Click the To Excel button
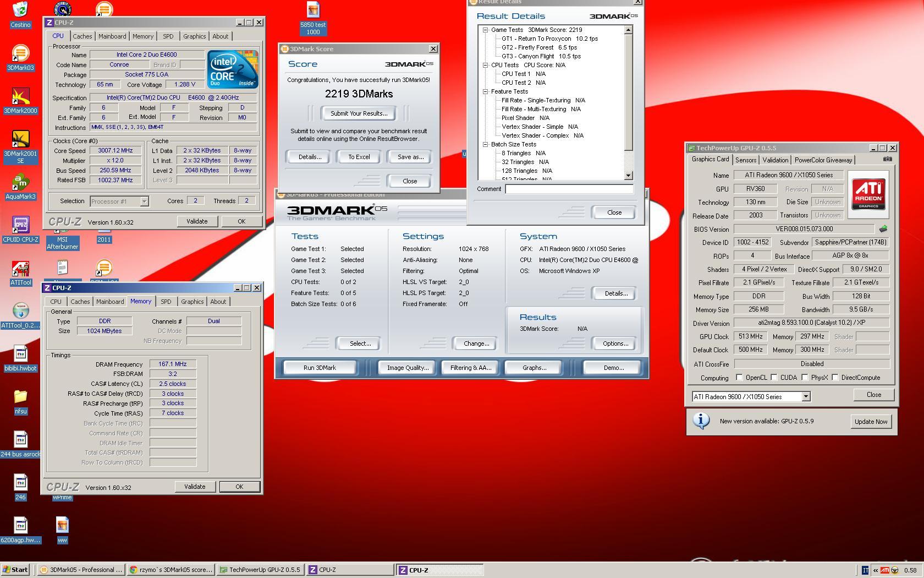 [x=359, y=157]
